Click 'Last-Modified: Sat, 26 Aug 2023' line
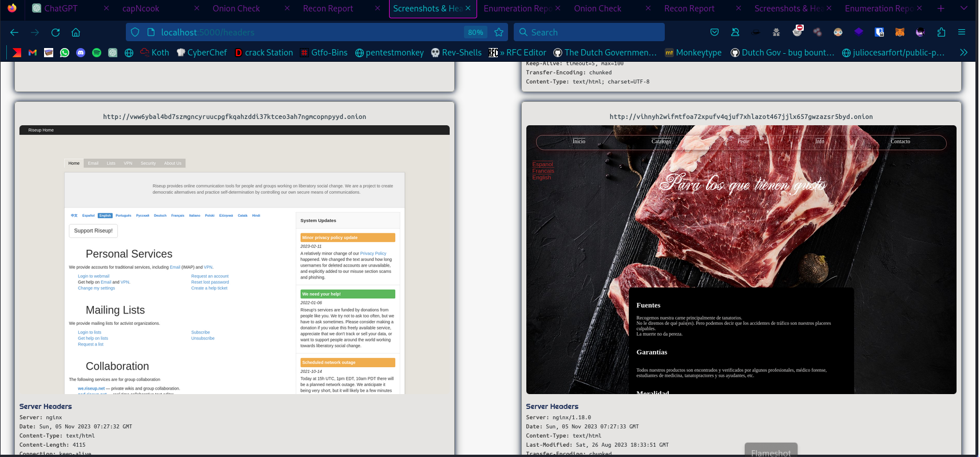Image resolution: width=980 pixels, height=457 pixels. (x=597, y=445)
